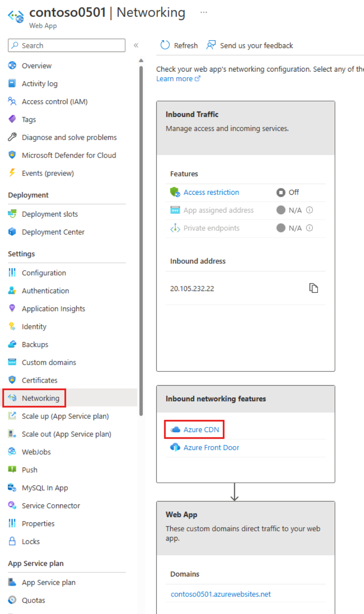Open Overview from the sidebar icon
Viewport: 364px width, 614px height.
click(12, 66)
